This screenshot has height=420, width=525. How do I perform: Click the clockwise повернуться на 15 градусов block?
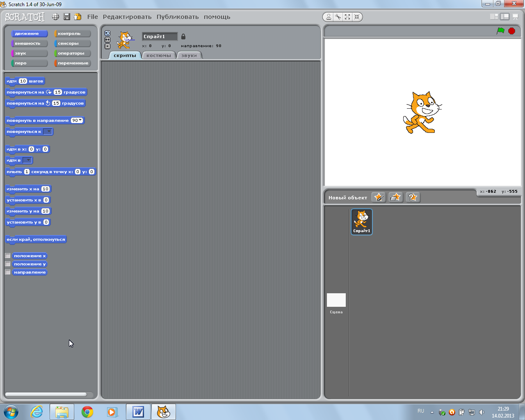46,92
